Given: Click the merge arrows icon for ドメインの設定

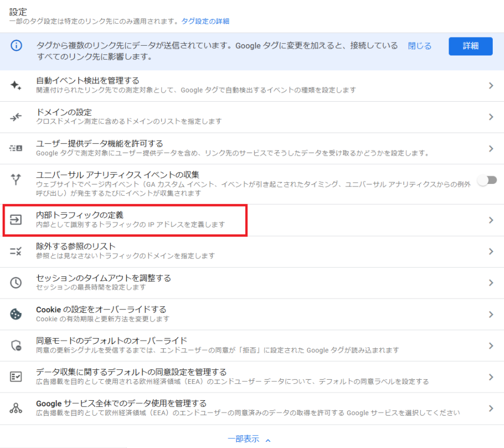Looking at the screenshot, I should click(x=16, y=117).
